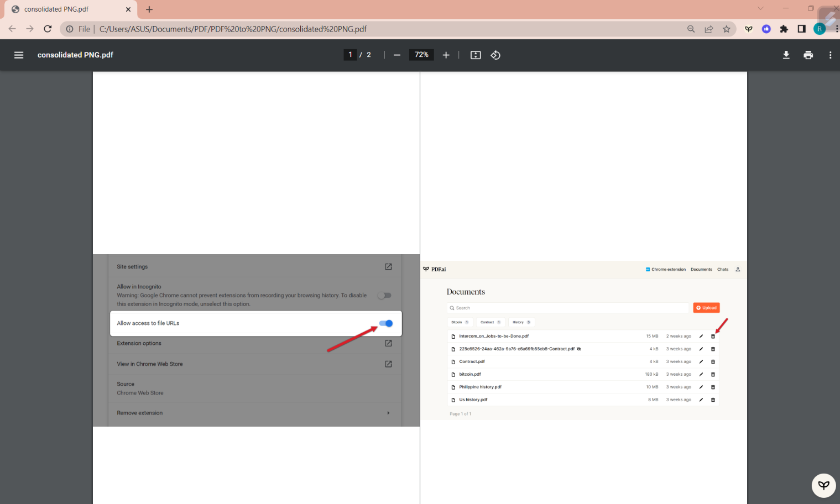This screenshot has width=840, height=504.
Task: Click the page number input field
Action: 350,55
